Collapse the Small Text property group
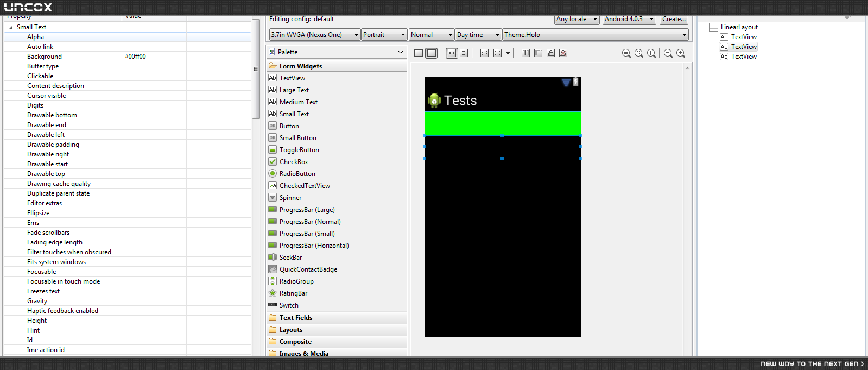The height and width of the screenshot is (370, 868). click(11, 27)
